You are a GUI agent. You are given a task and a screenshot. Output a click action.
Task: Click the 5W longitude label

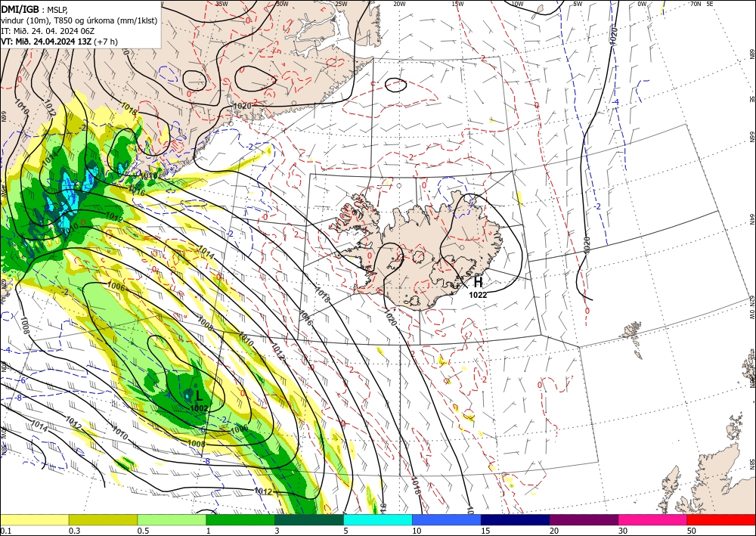tap(578, 4)
